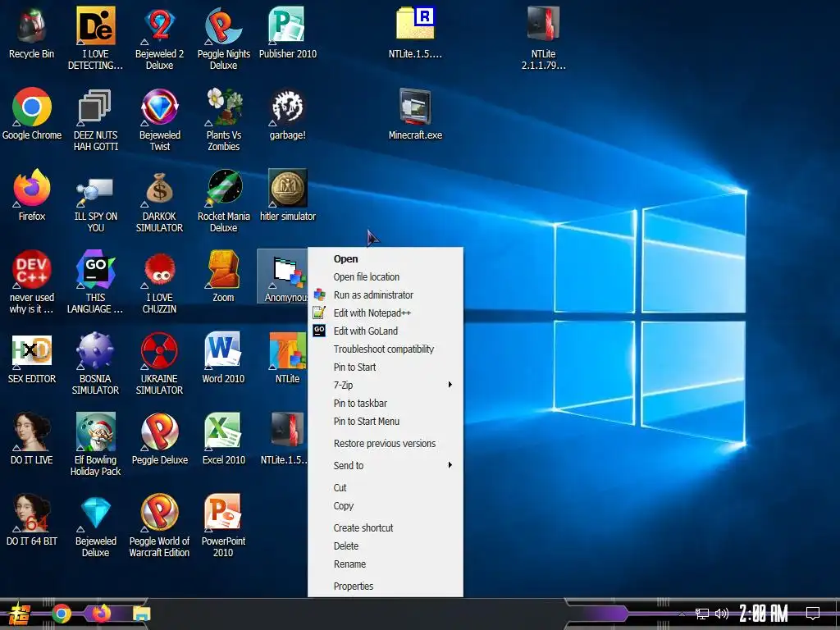Screen dimensions: 840x630
Task: Select the Firefox desktop icon
Action: [32, 195]
